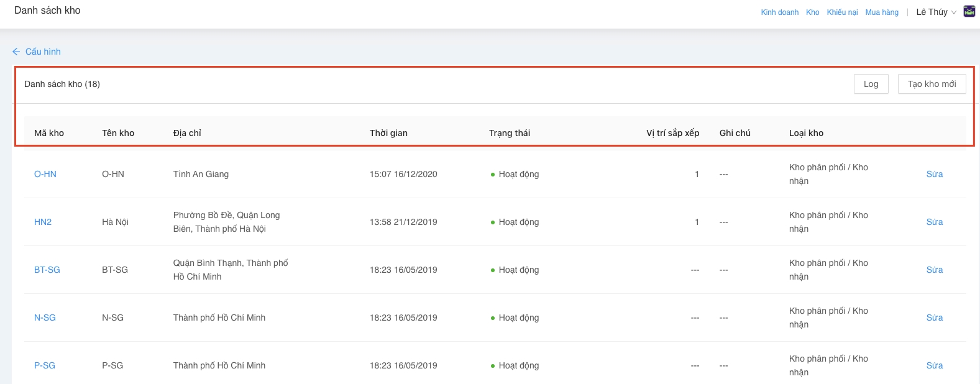Image resolution: width=980 pixels, height=384 pixels.
Task: Open the Kho menu item
Action: pyautogui.click(x=812, y=12)
